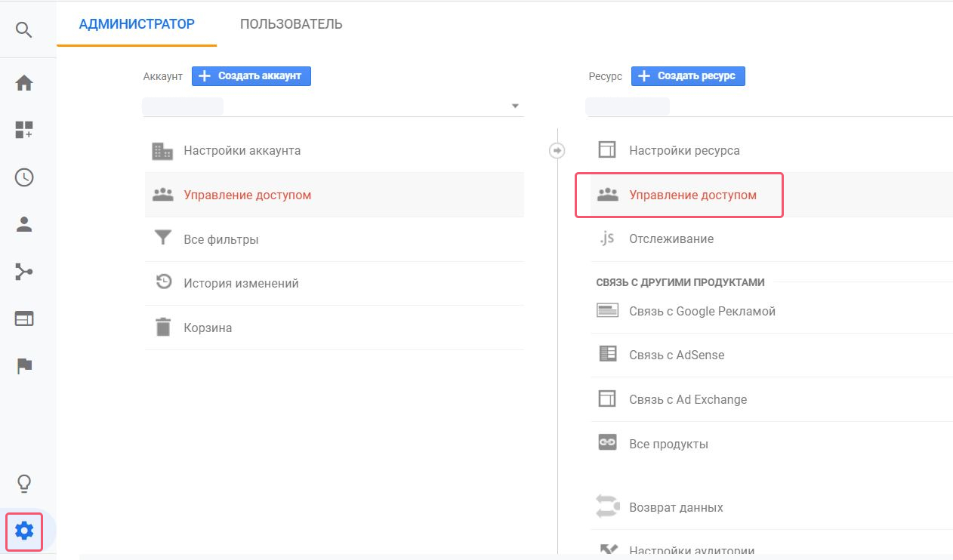Screen dimensions: 953x560
Task: Open Conversions flag icon in sidebar
Action: pyautogui.click(x=24, y=366)
